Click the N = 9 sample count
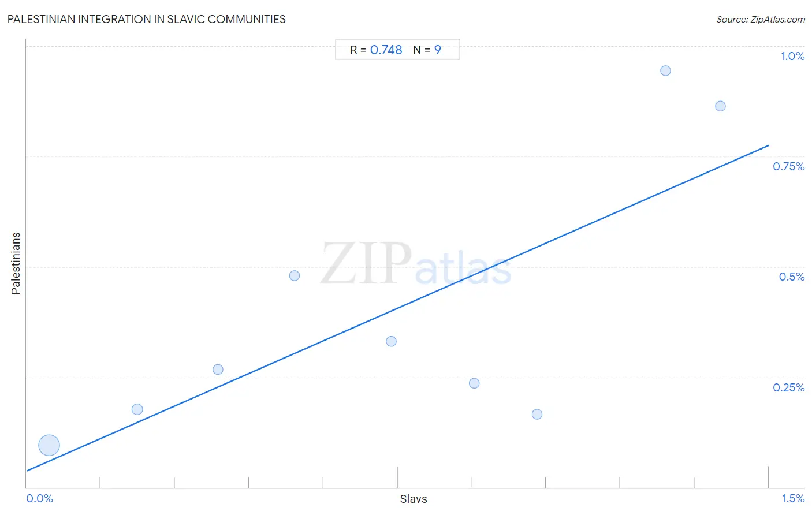The image size is (812, 515). 427,50
